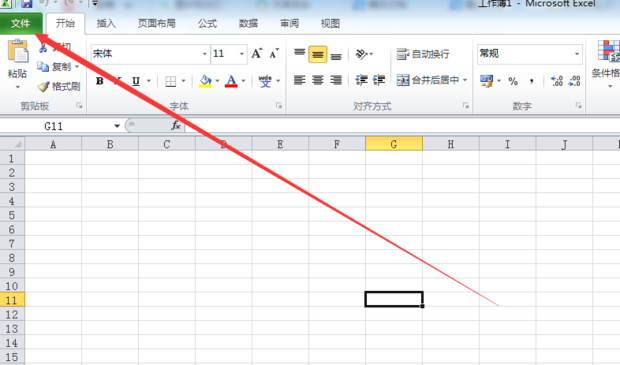Image resolution: width=620 pixels, height=365 pixels.
Task: Select align text left icon
Action: point(300,80)
